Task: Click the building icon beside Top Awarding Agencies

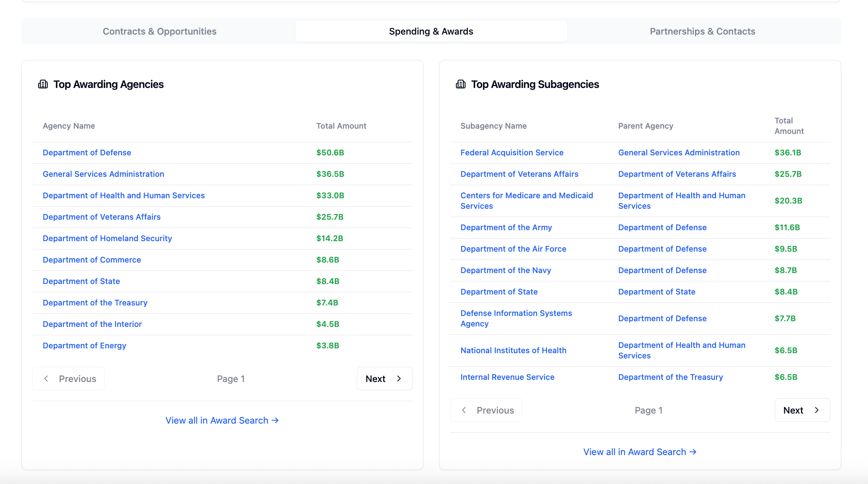Action: [x=42, y=84]
